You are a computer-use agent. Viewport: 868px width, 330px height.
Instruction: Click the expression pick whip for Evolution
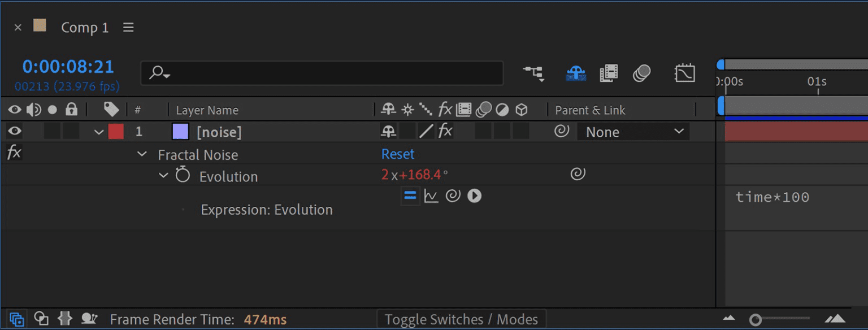453,196
